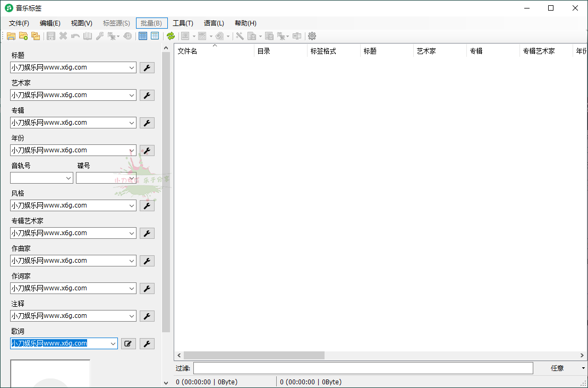The image size is (588, 388).
Task: Open the 语言 menu
Action: (x=214, y=23)
